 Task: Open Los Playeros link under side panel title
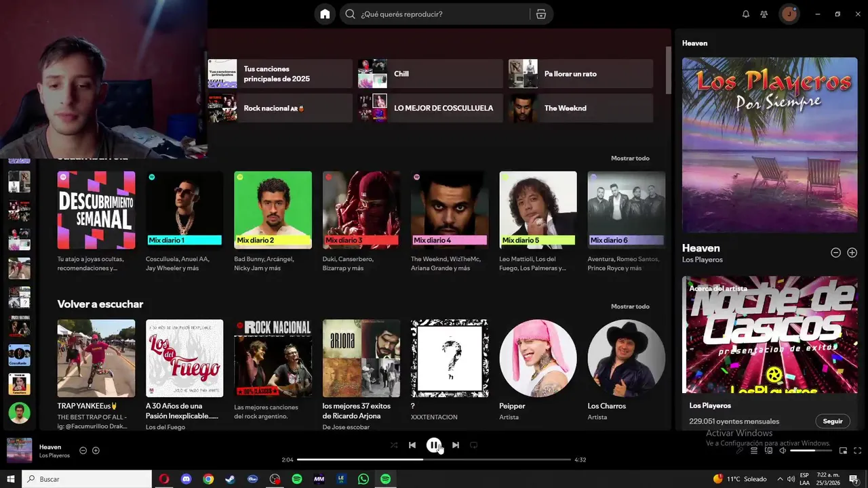click(703, 260)
